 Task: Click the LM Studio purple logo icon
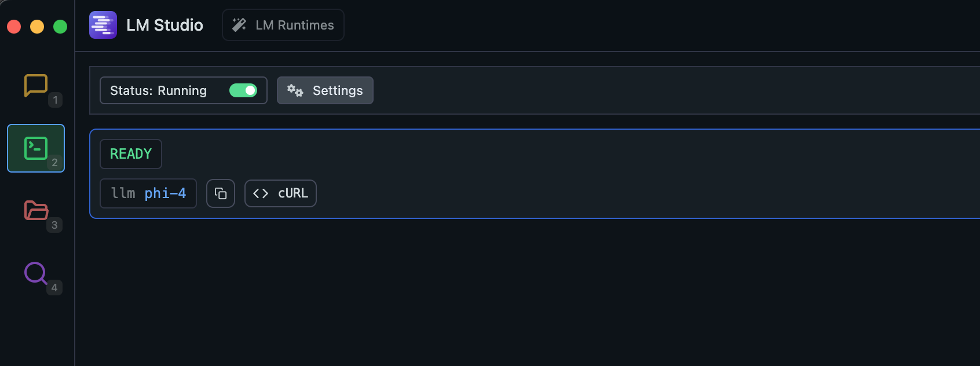click(103, 25)
